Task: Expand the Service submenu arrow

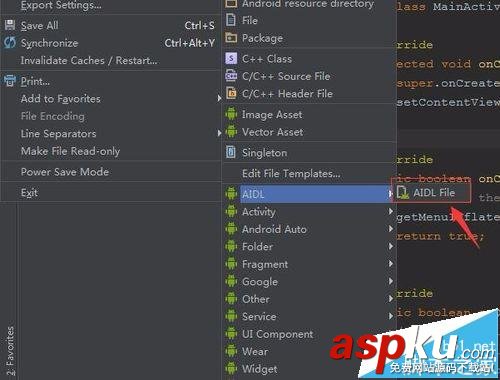Action: point(391,316)
